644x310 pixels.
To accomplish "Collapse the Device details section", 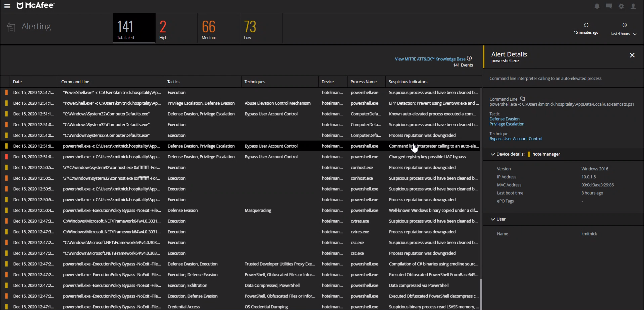I will 493,154.
